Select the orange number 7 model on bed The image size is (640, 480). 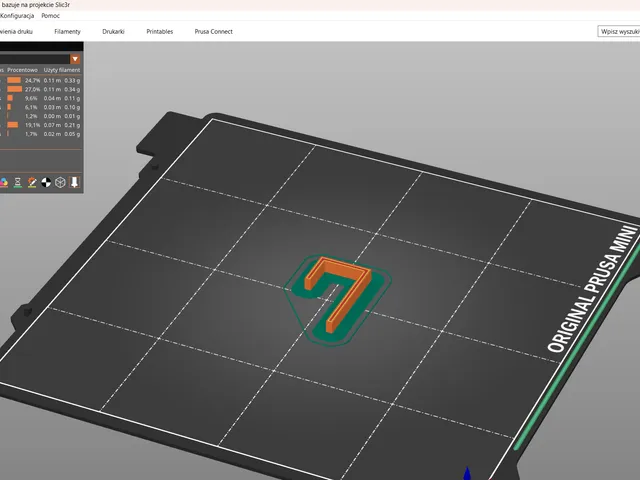[340, 291]
